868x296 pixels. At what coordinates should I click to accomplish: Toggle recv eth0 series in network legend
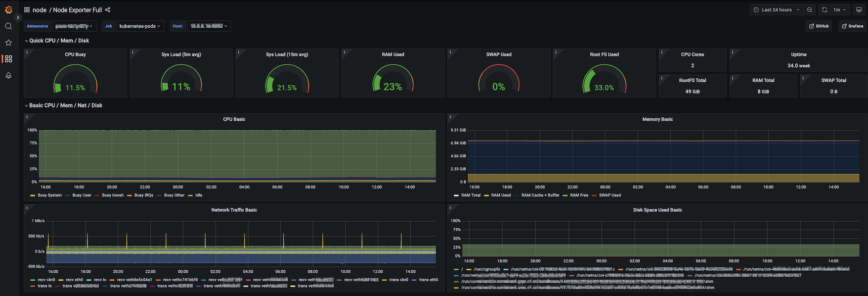tap(75, 280)
